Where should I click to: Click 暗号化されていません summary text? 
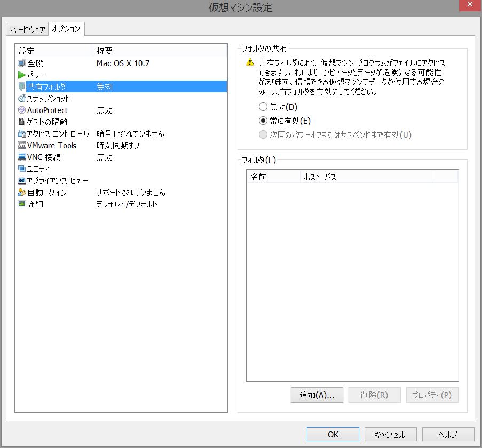tap(130, 133)
